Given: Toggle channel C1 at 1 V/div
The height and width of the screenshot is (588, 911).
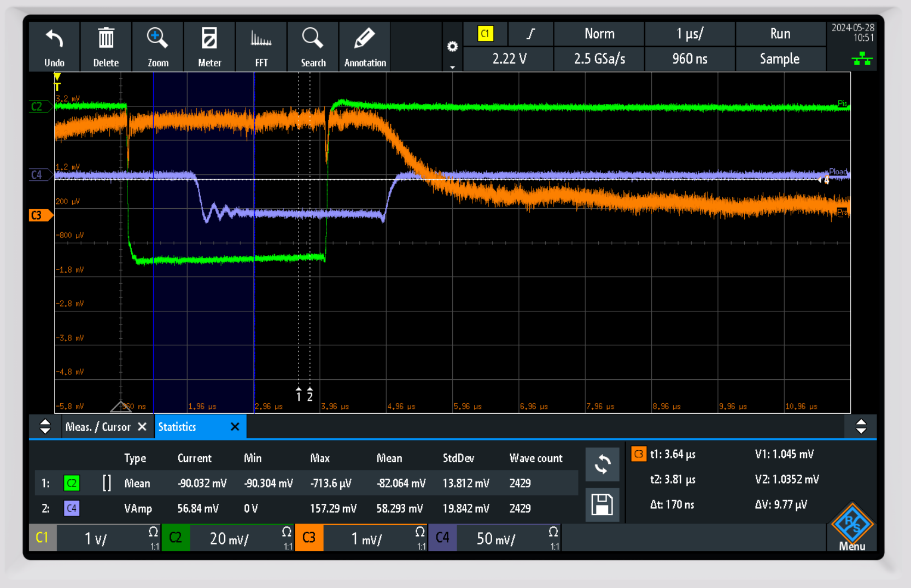Looking at the screenshot, I should [x=42, y=538].
